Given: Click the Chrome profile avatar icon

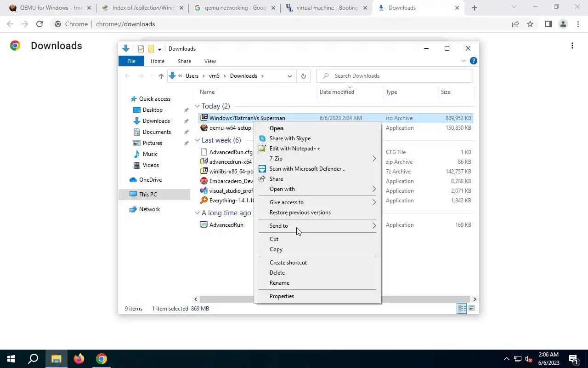Looking at the screenshot, I should pyautogui.click(x=563, y=24).
